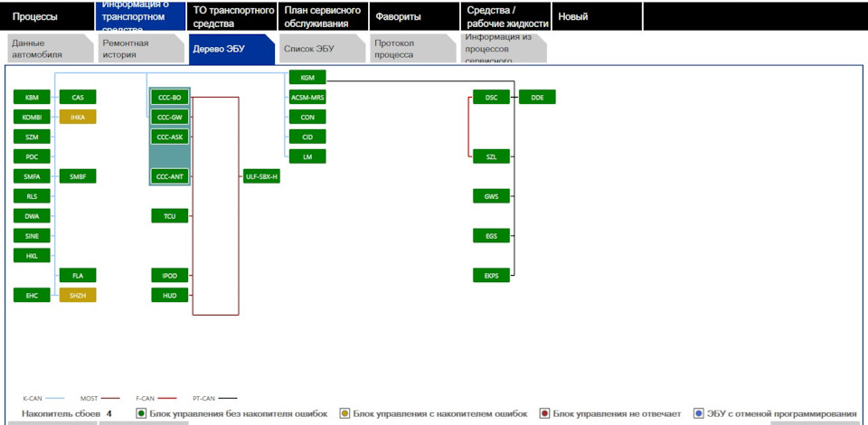The width and height of the screenshot is (868, 425).
Task: Select the KOMBI control unit
Action: (x=32, y=117)
